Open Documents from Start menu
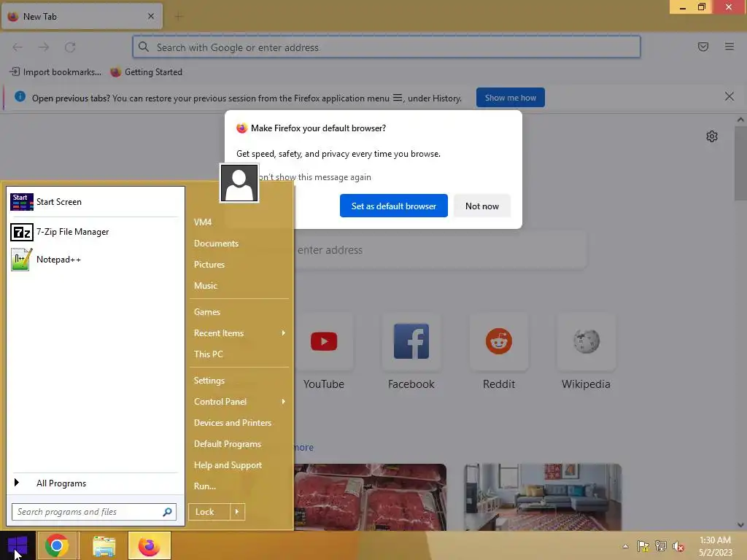 [x=216, y=244]
